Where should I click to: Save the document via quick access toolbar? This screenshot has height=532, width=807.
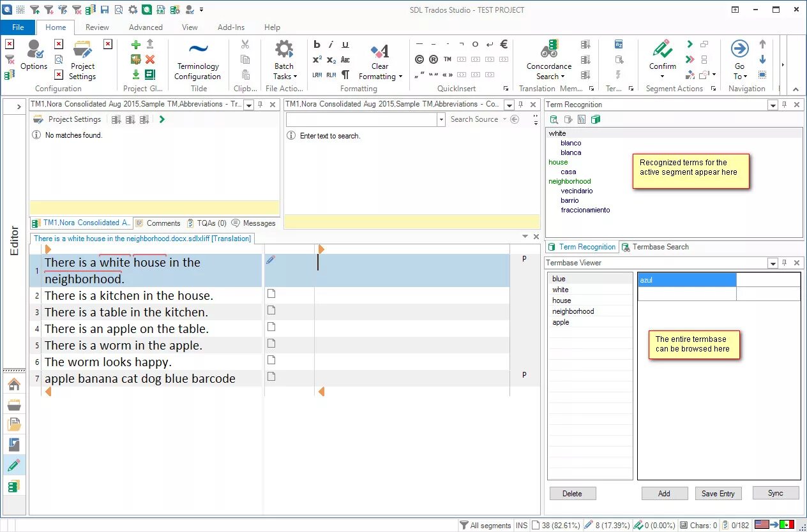(x=104, y=10)
